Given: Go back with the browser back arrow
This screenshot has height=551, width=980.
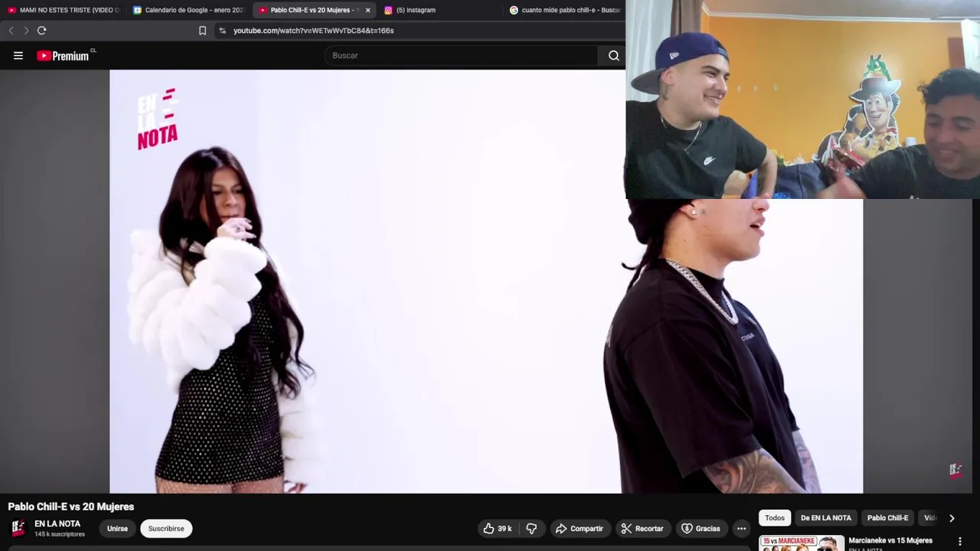Looking at the screenshot, I should click(x=11, y=31).
